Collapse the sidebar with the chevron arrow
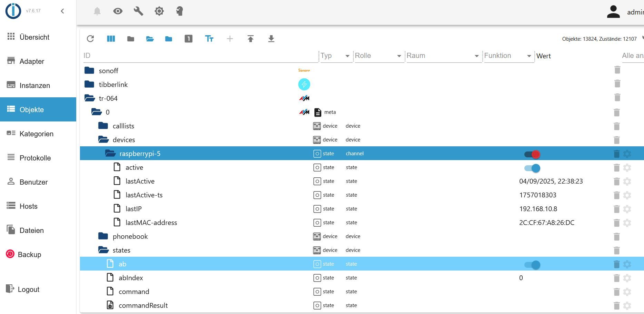The height and width of the screenshot is (314, 644). coord(62,11)
